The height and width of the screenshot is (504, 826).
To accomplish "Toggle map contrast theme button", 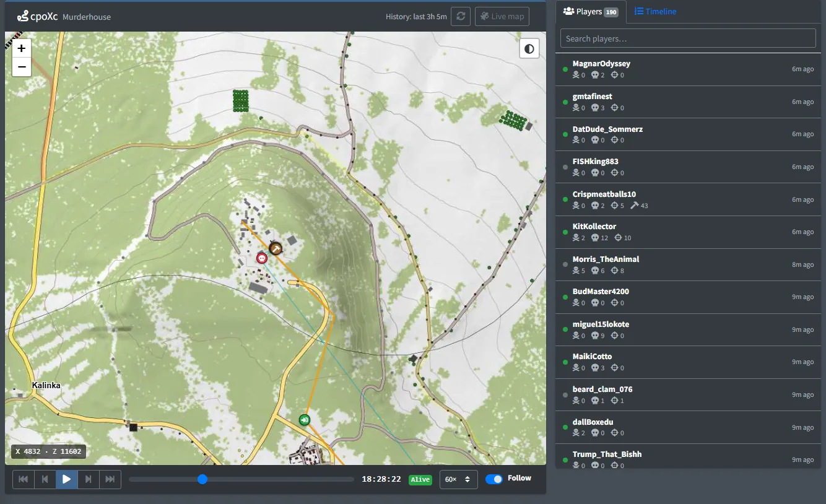I will coord(529,49).
